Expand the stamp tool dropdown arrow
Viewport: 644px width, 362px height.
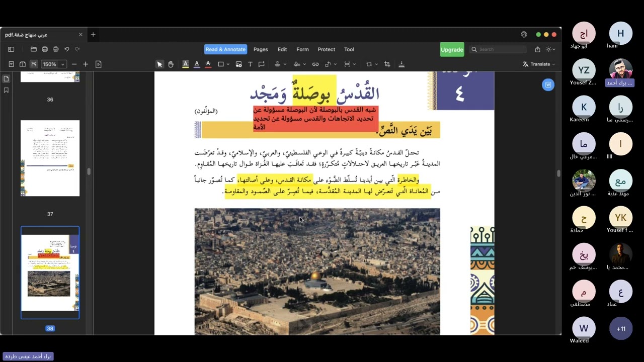285,64
